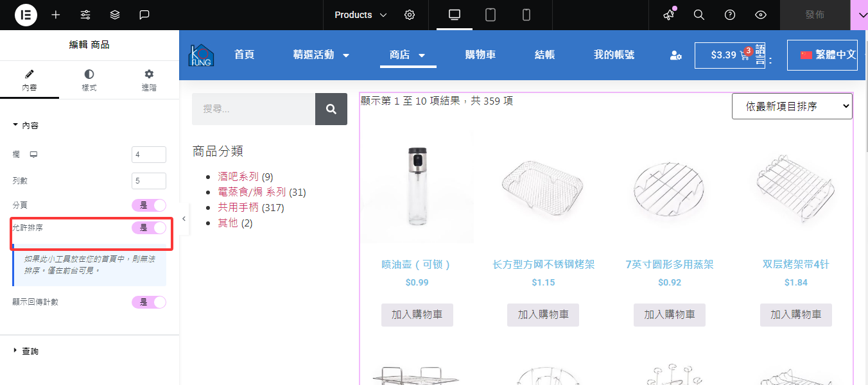The height and width of the screenshot is (385, 868).
Task: Click the 列數 rows number field
Action: point(149,181)
